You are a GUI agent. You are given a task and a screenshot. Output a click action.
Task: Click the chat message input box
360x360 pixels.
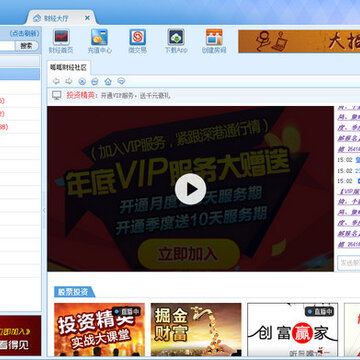(348, 263)
